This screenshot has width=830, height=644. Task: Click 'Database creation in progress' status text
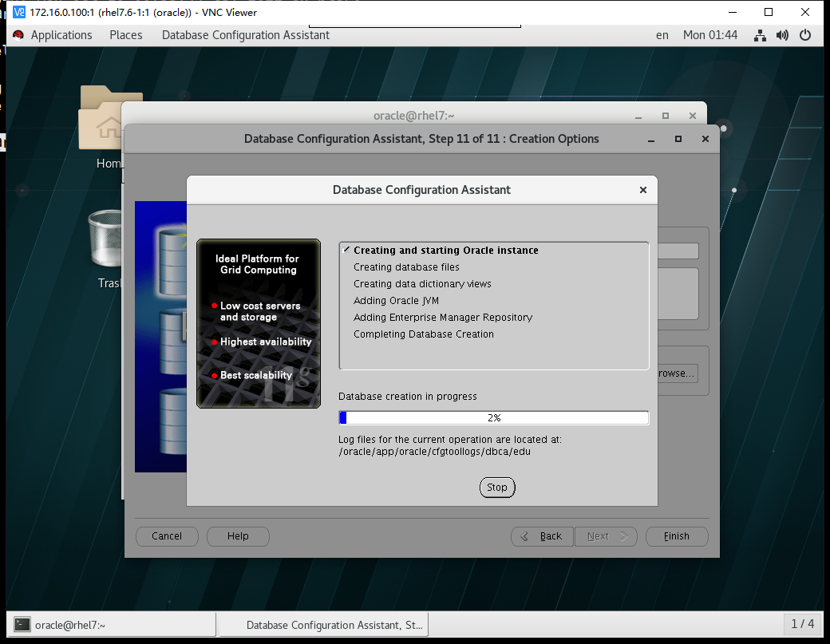(x=408, y=397)
